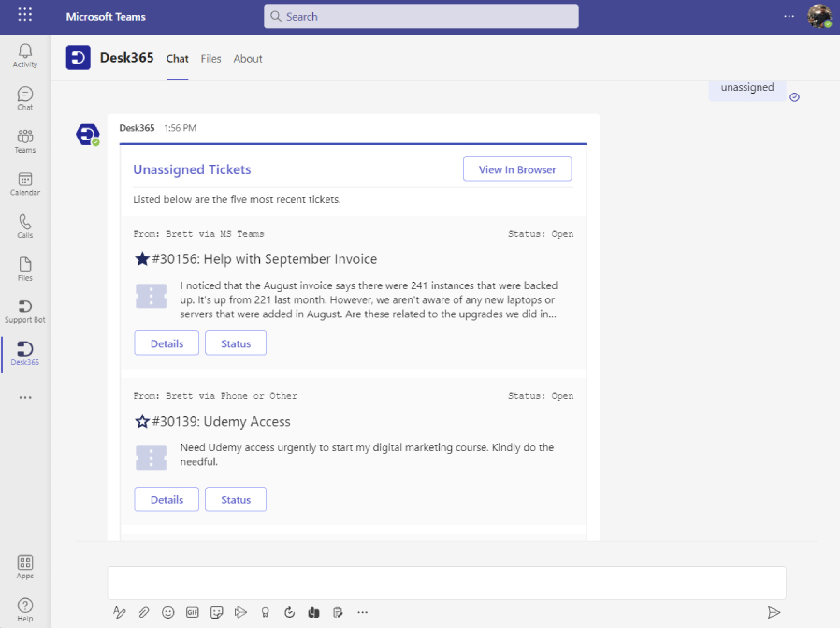840x628 pixels.
Task: Open Details for ticket #30156
Action: [x=167, y=343]
